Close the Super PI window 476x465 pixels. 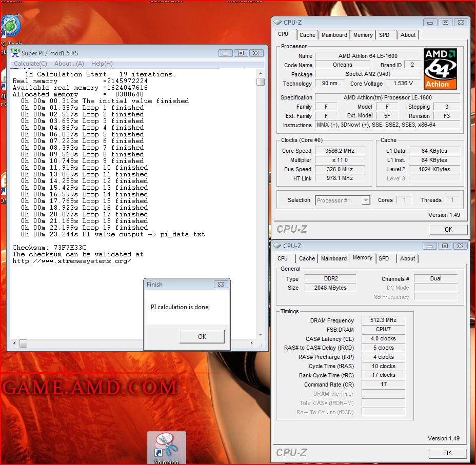click(256, 53)
